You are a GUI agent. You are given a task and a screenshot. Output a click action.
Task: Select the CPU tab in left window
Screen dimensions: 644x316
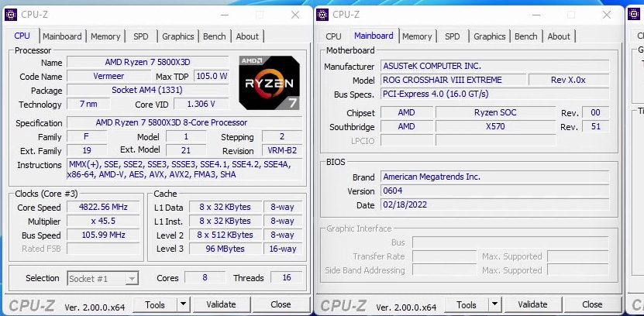22,36
